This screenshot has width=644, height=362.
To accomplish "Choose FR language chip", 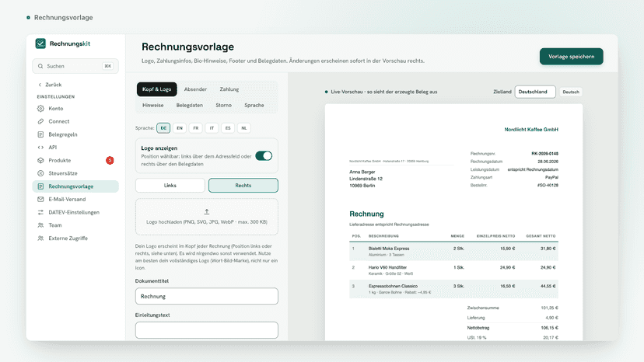I will 195,128.
